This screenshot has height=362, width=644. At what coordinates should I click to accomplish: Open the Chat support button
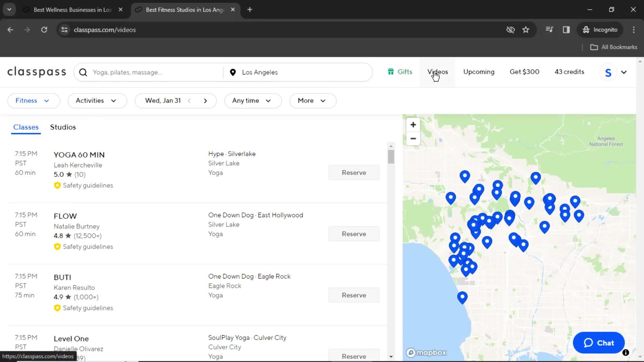[599, 343]
